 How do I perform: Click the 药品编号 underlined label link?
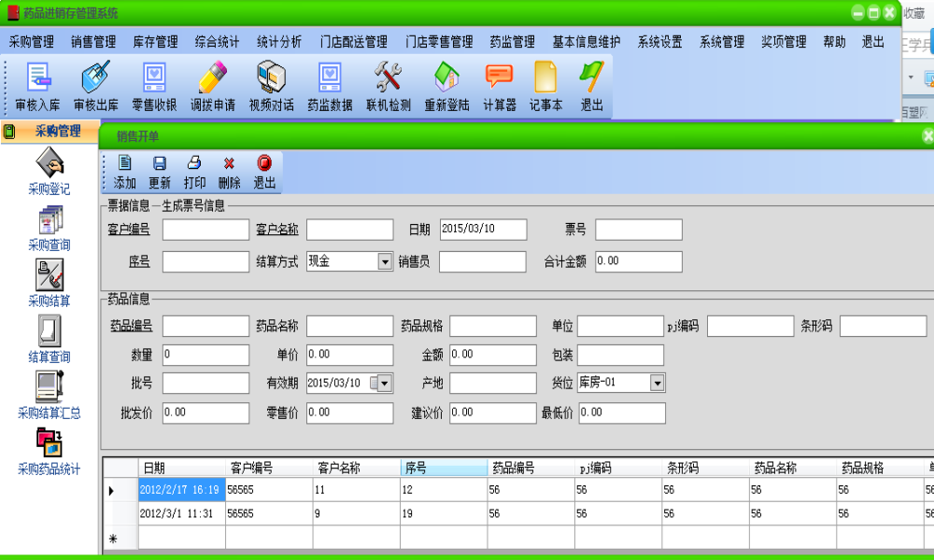coord(131,326)
